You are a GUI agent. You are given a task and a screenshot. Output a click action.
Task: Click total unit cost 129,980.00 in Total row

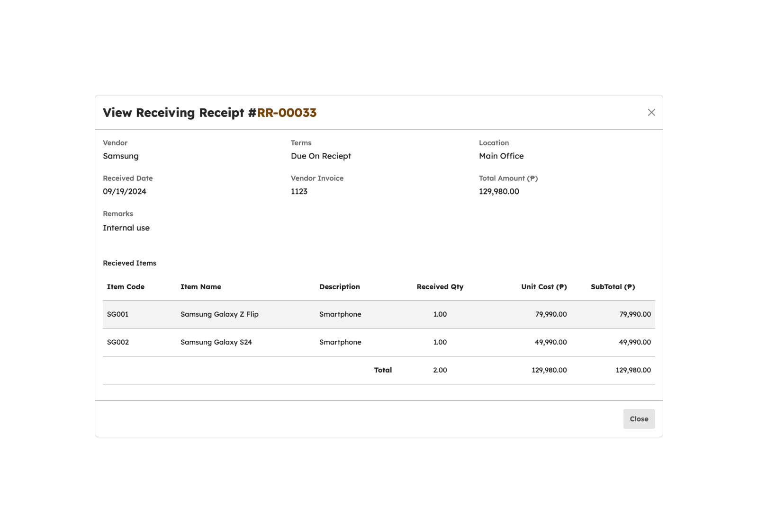point(549,370)
